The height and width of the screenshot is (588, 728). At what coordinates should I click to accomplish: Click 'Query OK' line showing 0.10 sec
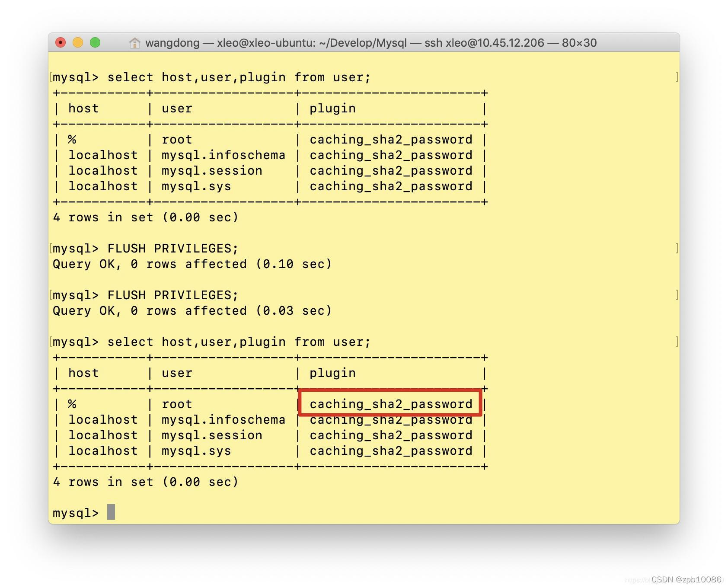point(192,264)
